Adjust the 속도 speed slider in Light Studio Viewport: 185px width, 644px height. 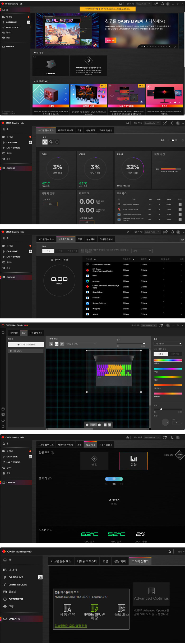click(x=168, y=409)
